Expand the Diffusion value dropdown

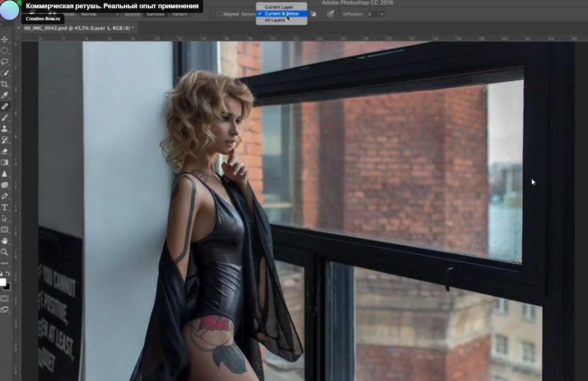point(382,14)
